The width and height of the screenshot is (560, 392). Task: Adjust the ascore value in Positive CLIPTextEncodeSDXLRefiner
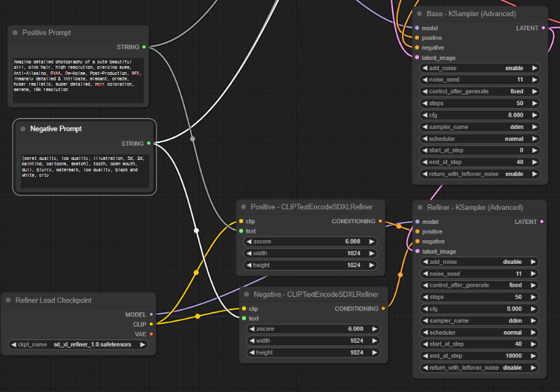310,241
